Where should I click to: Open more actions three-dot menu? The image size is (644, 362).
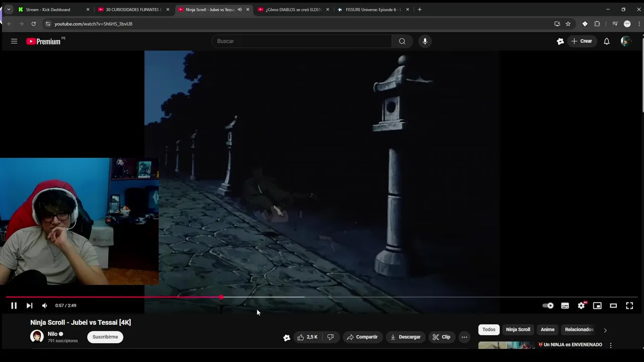pyautogui.click(x=464, y=337)
